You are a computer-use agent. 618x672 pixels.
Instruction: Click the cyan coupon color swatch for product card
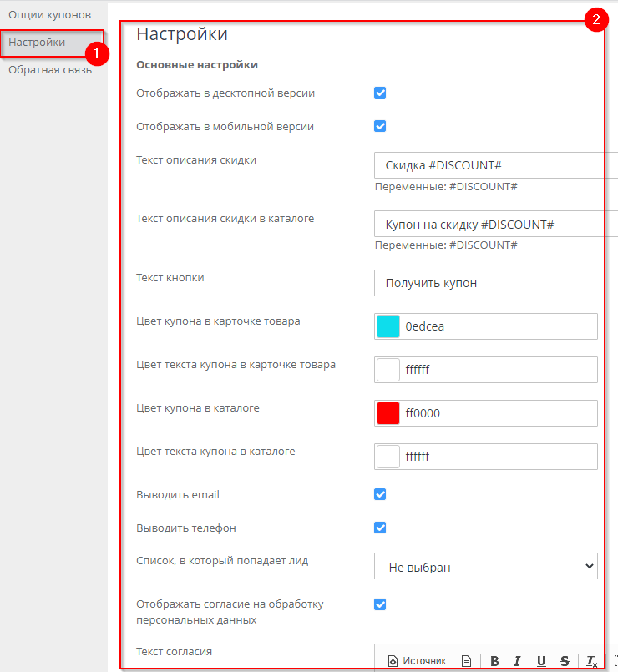click(388, 326)
